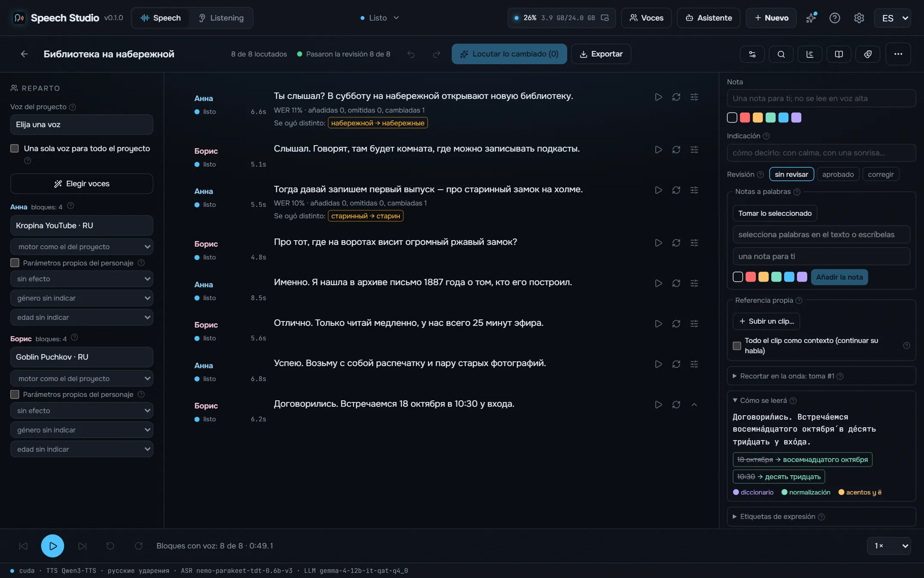
Task: Skip to next block in playback bar
Action: point(83,546)
